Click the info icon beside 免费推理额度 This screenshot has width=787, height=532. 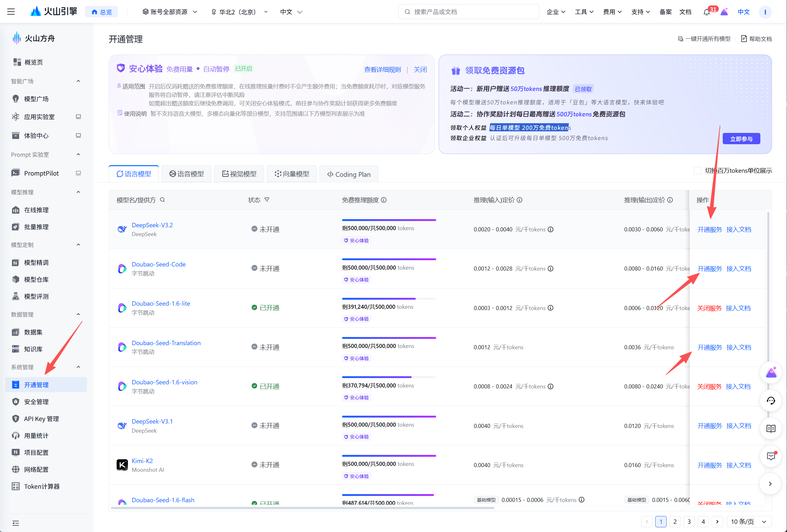tap(384, 200)
